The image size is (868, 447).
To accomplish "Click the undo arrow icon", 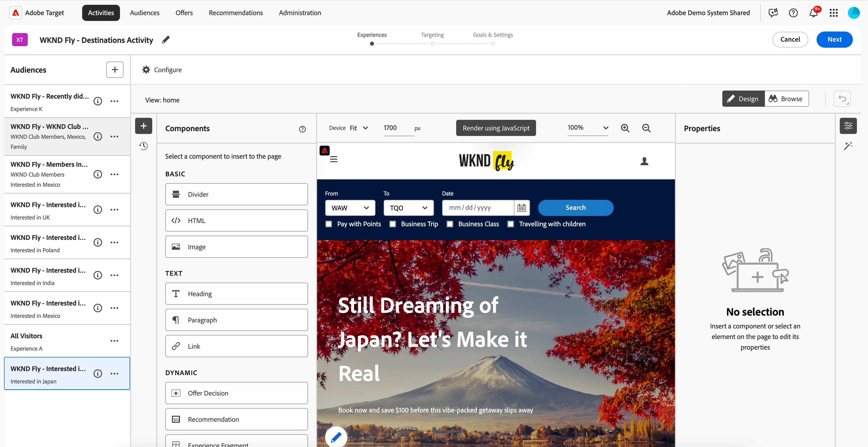I will [842, 99].
